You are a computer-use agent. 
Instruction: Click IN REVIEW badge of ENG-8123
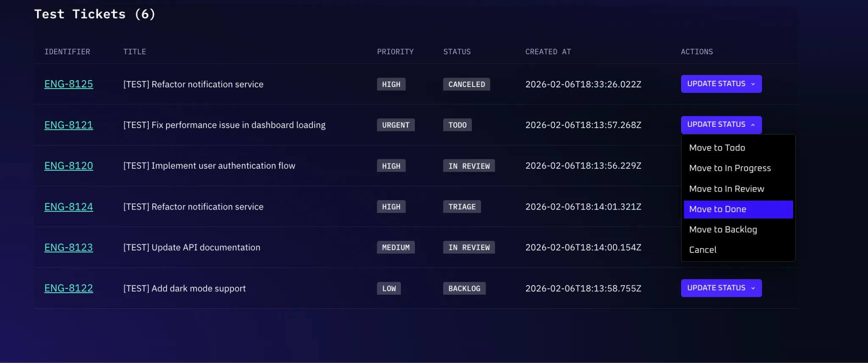pyautogui.click(x=469, y=247)
